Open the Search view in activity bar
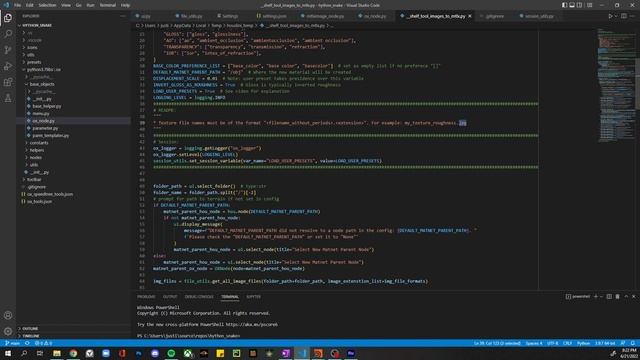 tap(8, 34)
